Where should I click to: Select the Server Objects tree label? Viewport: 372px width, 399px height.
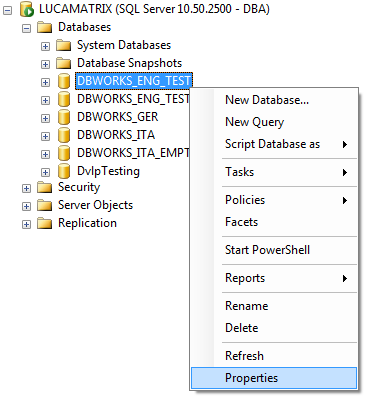[x=95, y=205]
